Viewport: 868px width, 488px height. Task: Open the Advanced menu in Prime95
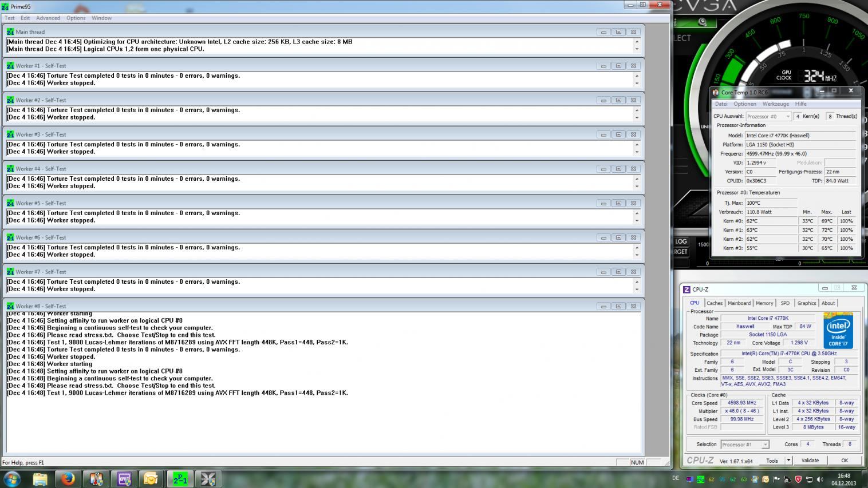[48, 18]
